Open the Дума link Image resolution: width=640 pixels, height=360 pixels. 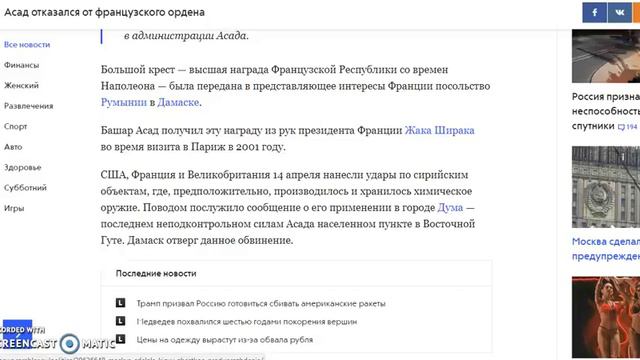click(450, 207)
